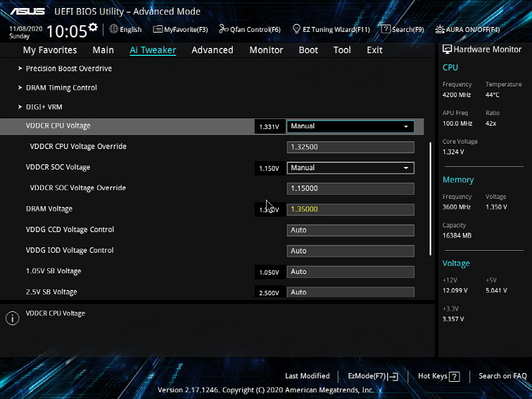The image size is (532, 399).
Task: Click the 44°C temperature value
Action: [492, 95]
